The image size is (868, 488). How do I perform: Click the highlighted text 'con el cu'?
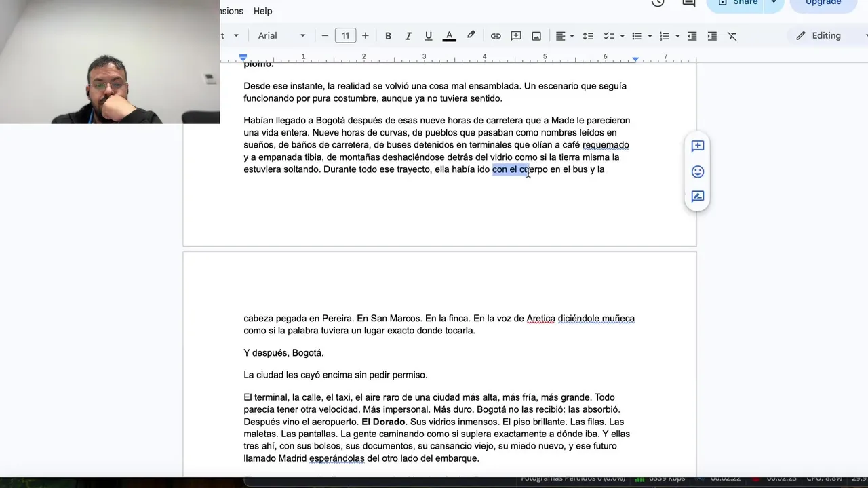[511, 169]
